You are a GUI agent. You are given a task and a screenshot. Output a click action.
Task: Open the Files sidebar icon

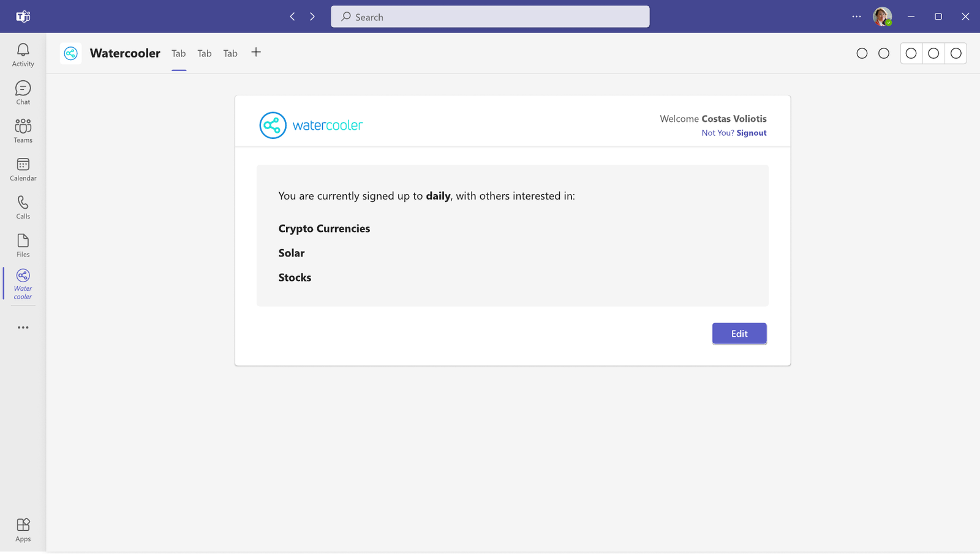coord(23,245)
